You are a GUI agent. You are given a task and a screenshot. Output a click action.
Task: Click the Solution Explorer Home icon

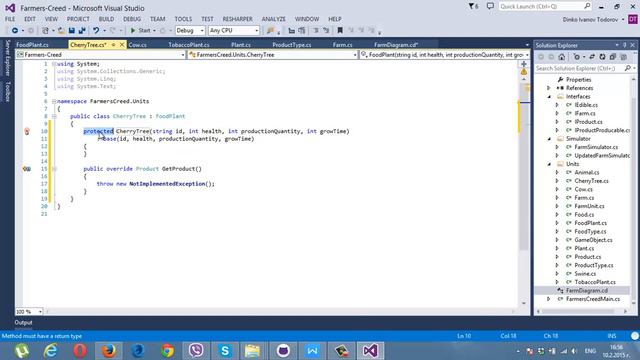pyautogui.click(x=562, y=57)
